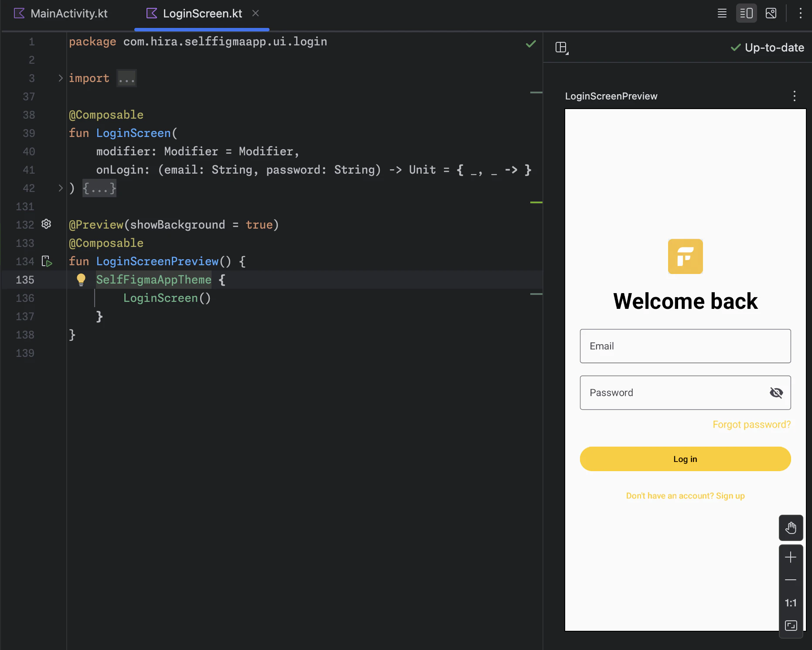Click the folded {...} body placeholder

99,188
